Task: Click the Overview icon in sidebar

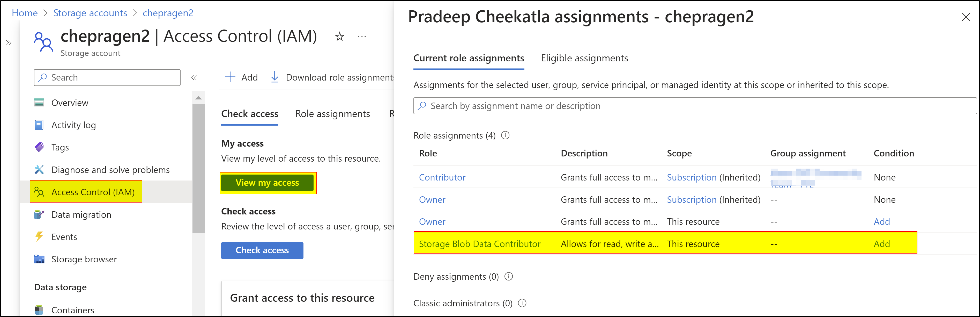Action: pos(39,103)
